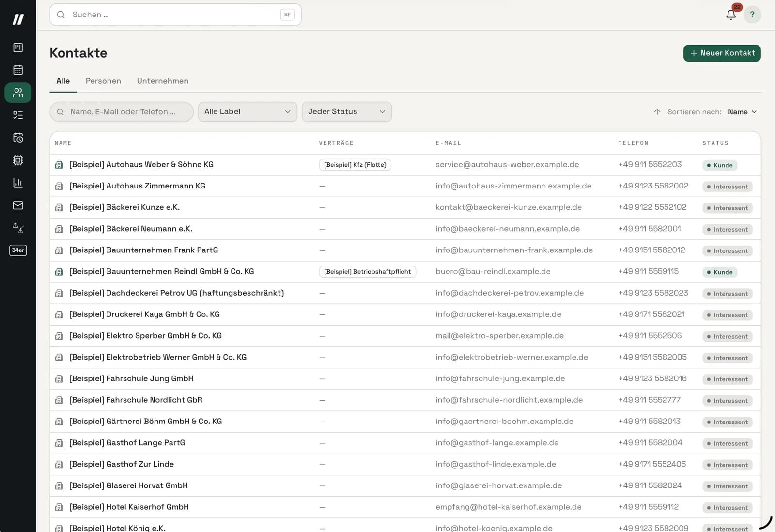
Task: Click building icon of Bauunternehmen Reindl row
Action: pyautogui.click(x=59, y=272)
